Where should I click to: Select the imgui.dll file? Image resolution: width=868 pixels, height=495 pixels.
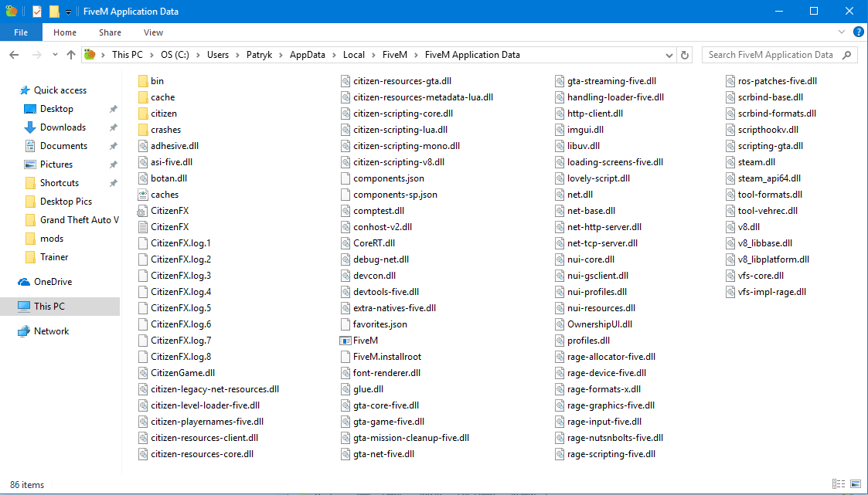pyautogui.click(x=579, y=130)
